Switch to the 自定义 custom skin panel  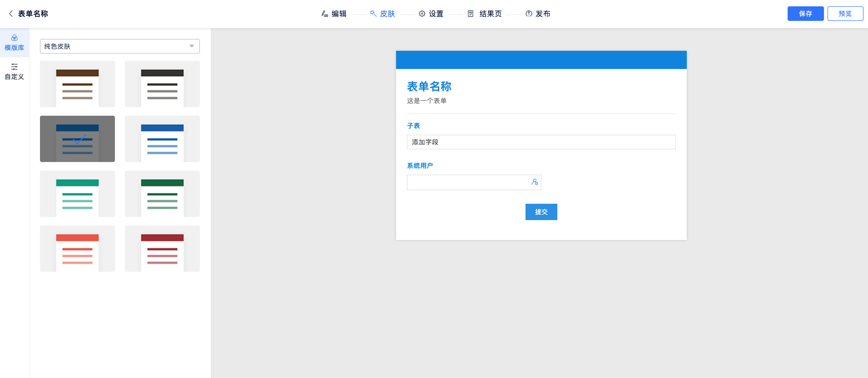15,72
